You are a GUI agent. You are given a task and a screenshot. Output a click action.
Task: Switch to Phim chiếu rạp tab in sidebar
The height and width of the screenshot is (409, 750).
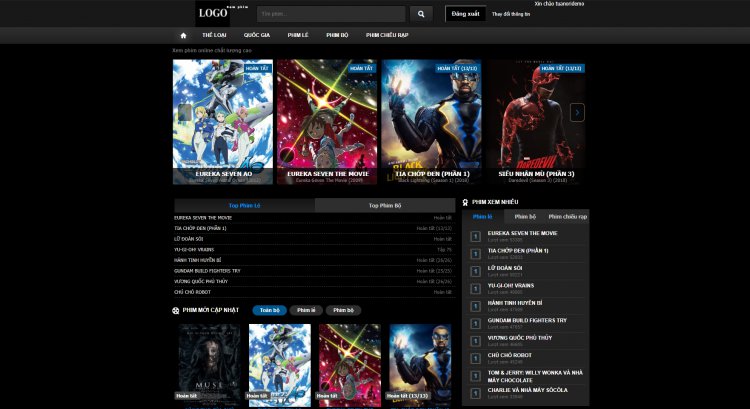pos(568,217)
